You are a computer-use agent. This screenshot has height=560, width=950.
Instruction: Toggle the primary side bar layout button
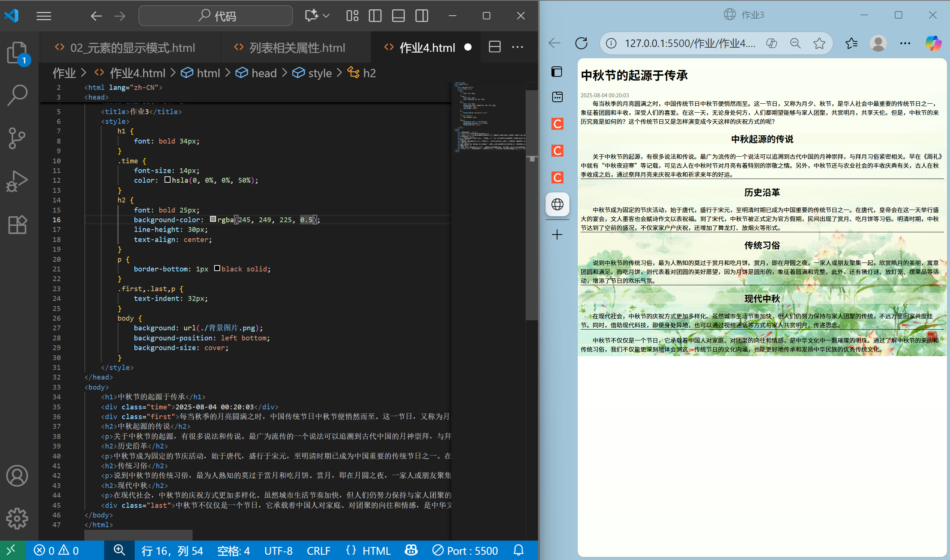[x=375, y=16]
